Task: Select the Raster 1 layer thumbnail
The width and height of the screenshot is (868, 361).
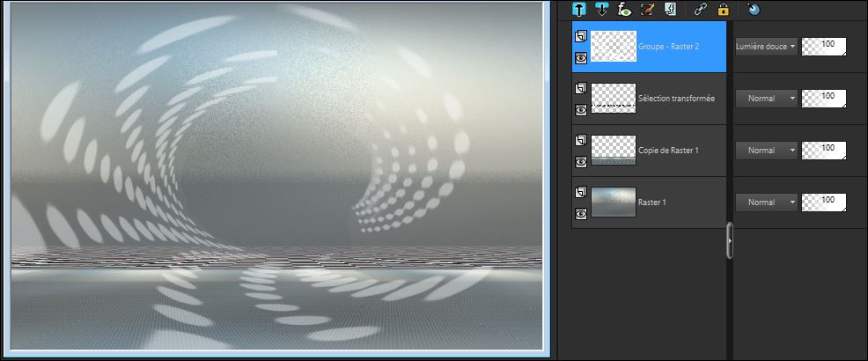Action: (614, 203)
